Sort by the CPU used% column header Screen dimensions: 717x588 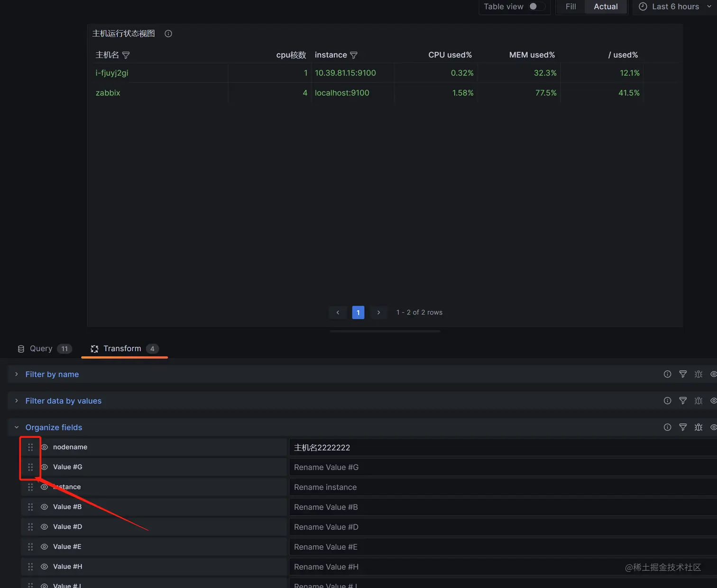450,55
